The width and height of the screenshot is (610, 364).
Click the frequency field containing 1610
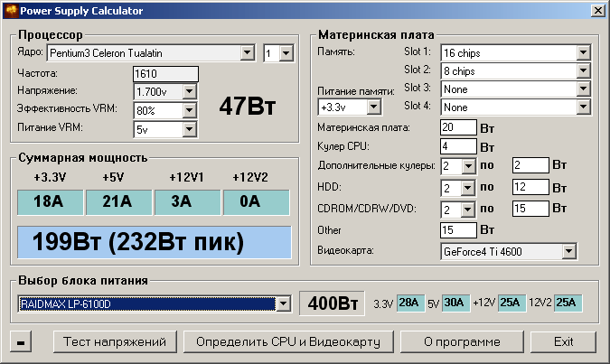[165, 73]
